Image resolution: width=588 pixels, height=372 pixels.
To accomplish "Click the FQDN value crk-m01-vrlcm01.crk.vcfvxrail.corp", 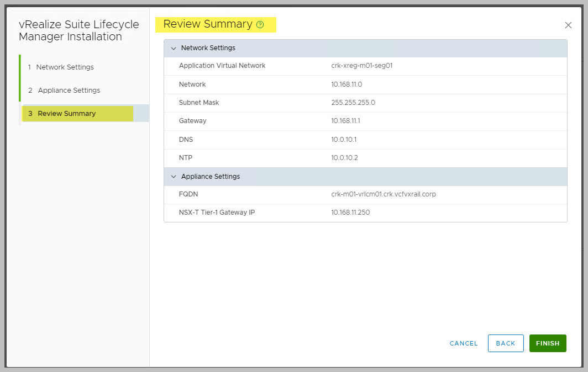I will pyautogui.click(x=384, y=194).
